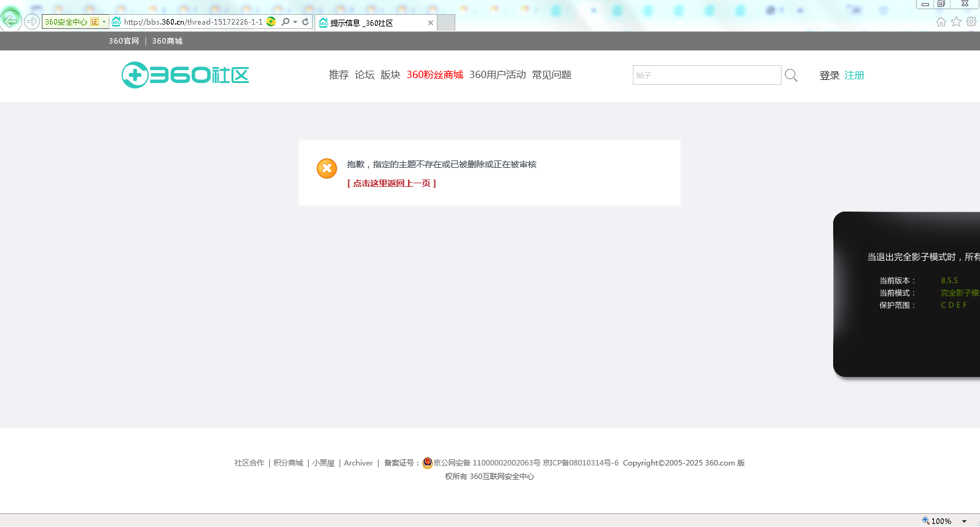Open the 积分商城 footer link
This screenshot has height=527, width=980.
tap(288, 463)
